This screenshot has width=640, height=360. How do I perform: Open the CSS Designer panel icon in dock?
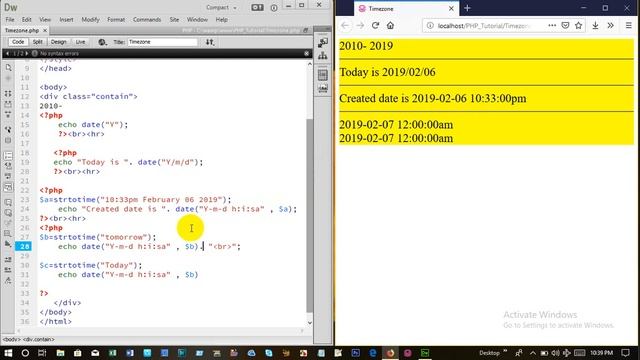tap(322, 75)
